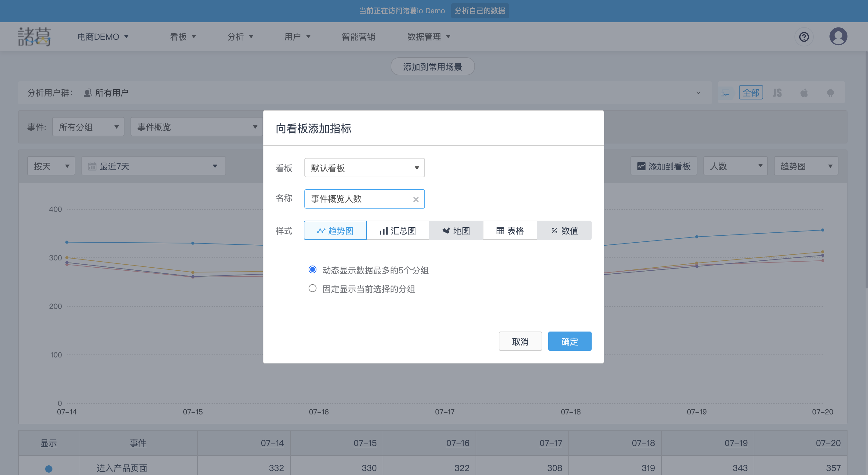868x475 pixels.
Task: Clear the name field with X icon
Action: 416,200
